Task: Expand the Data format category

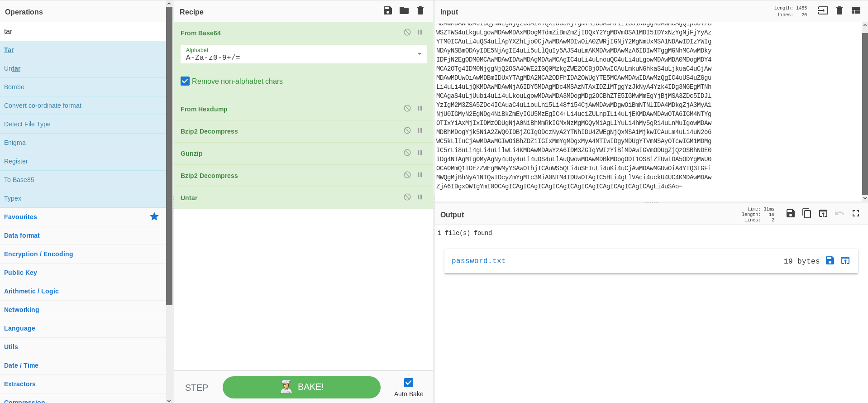Action: point(22,235)
